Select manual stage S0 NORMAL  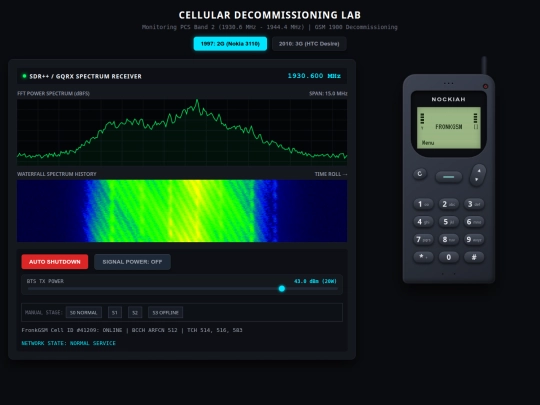[84, 312]
